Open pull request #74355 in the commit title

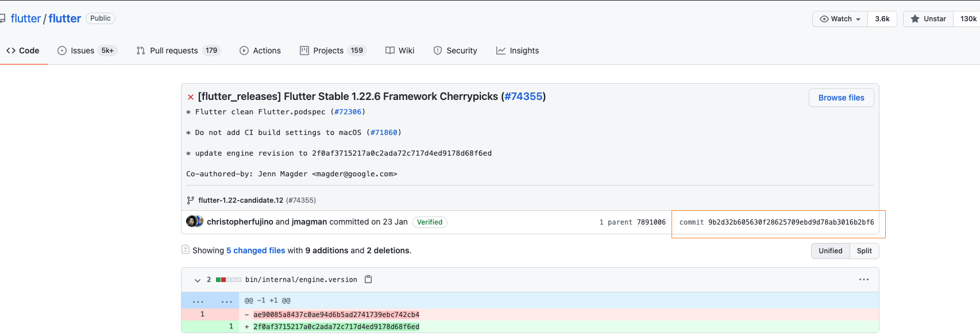(x=523, y=96)
